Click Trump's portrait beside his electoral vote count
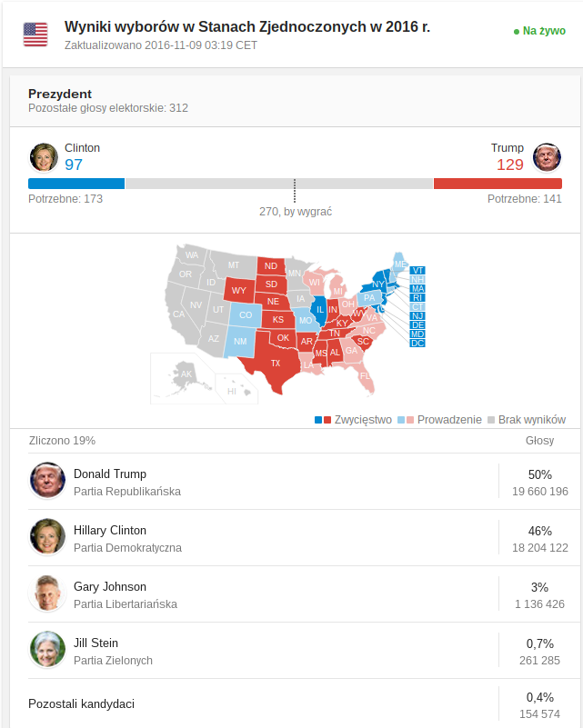Image resolution: width=583 pixels, height=728 pixels. (x=547, y=157)
